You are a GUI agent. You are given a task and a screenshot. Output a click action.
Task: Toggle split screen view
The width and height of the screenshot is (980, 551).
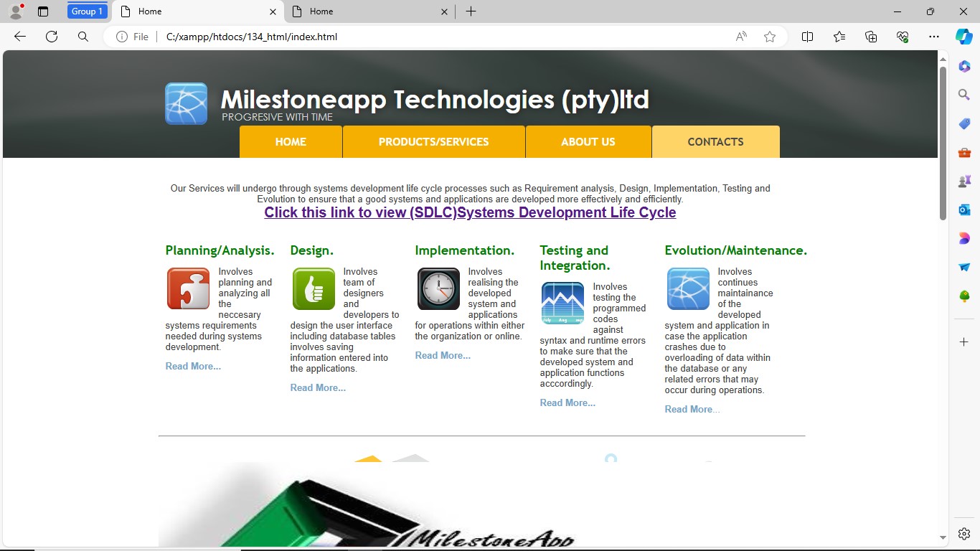(807, 37)
